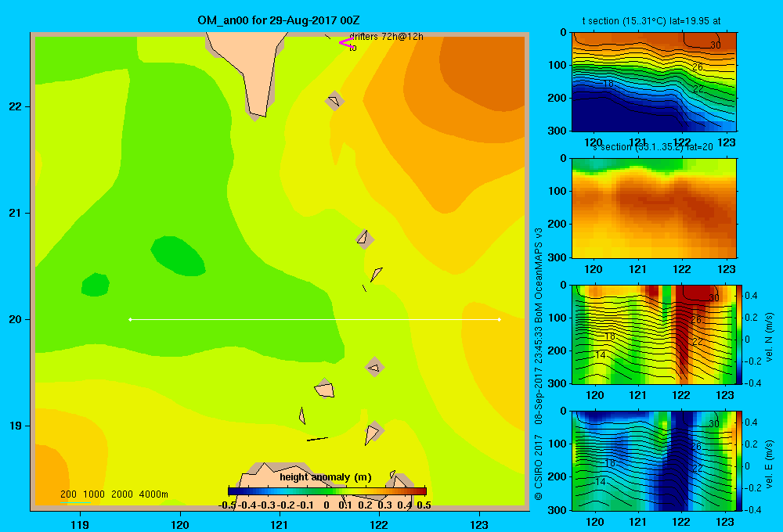Click the '-0.4' label on the vel. E scale
Image resolution: width=783 pixels, height=532 pixels.
coord(752,509)
